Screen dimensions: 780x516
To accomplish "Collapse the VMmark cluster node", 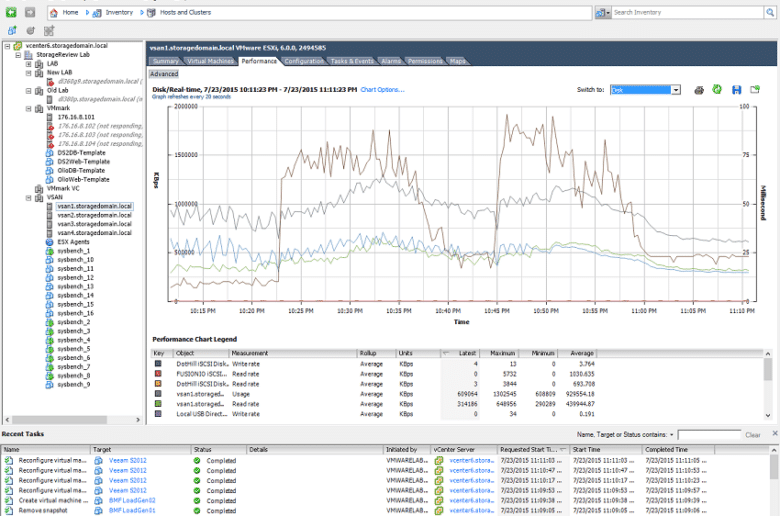I will coord(28,108).
